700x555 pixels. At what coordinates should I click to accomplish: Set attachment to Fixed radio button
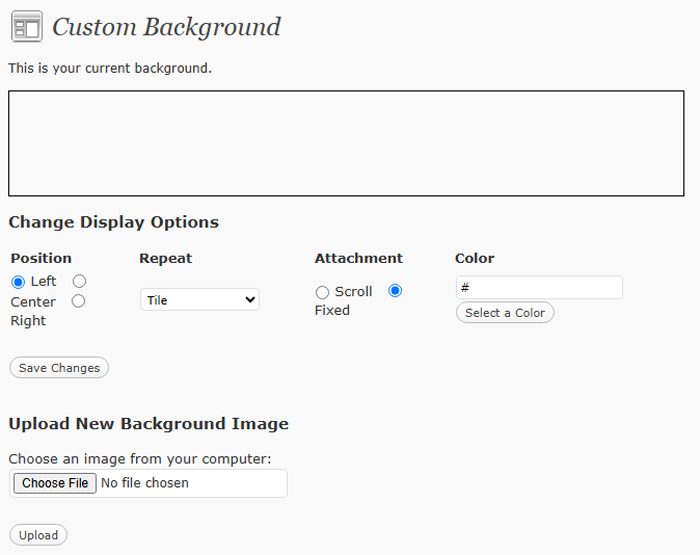click(x=395, y=291)
